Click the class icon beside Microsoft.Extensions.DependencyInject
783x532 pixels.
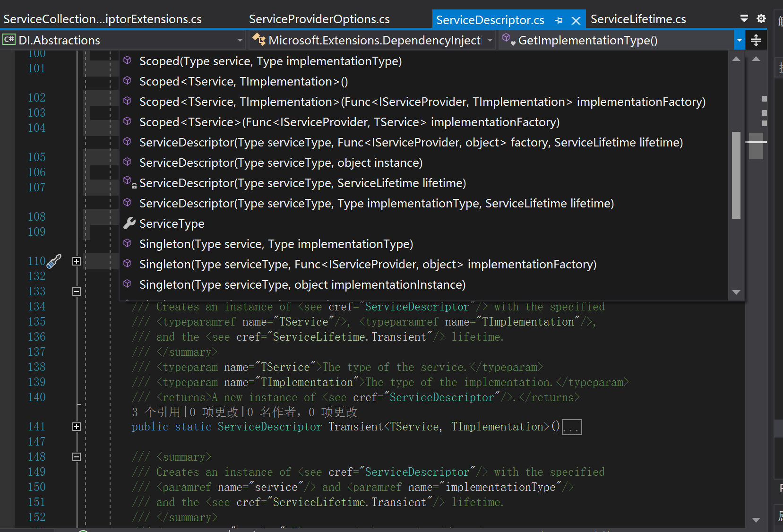(x=258, y=39)
